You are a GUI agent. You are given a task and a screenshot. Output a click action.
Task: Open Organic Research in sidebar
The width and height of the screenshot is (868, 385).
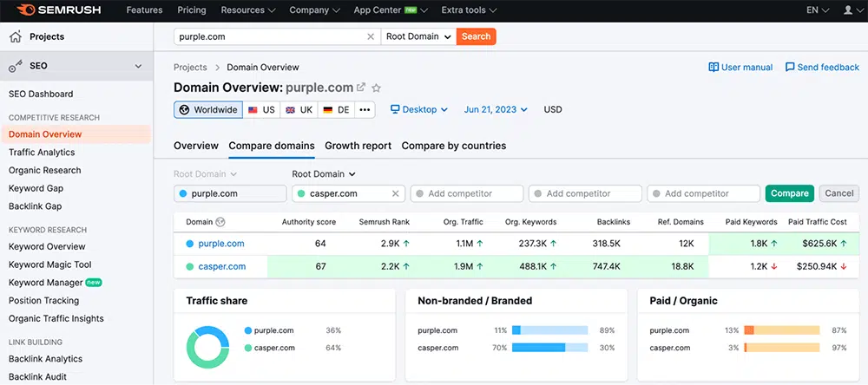click(45, 170)
